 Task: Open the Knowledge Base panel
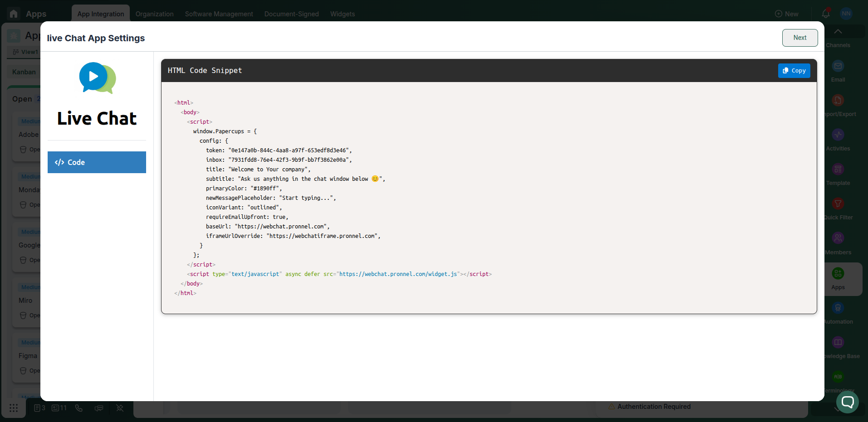[837, 343]
